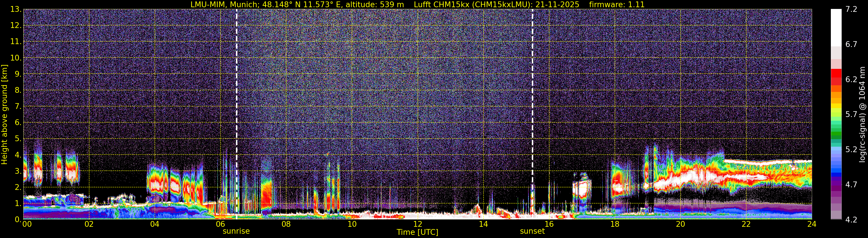Click the "08" time axis tick label
This screenshot has width=868, height=238.
(x=286, y=224)
